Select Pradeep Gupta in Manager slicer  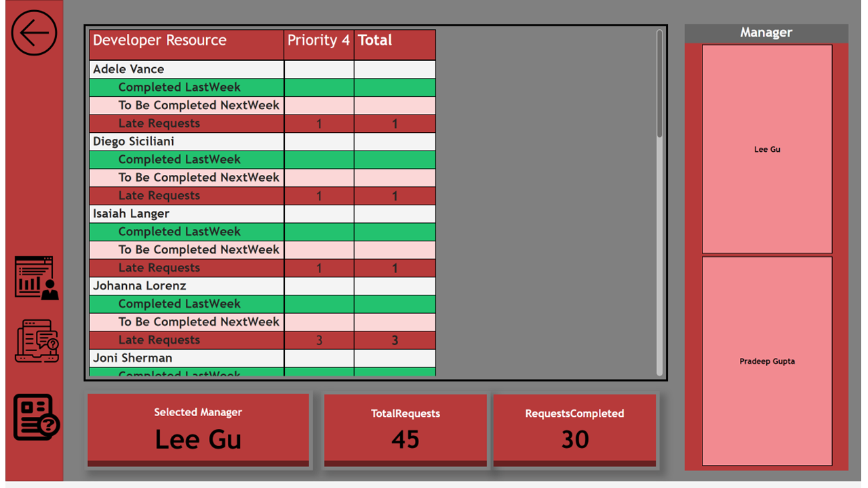[766, 361]
